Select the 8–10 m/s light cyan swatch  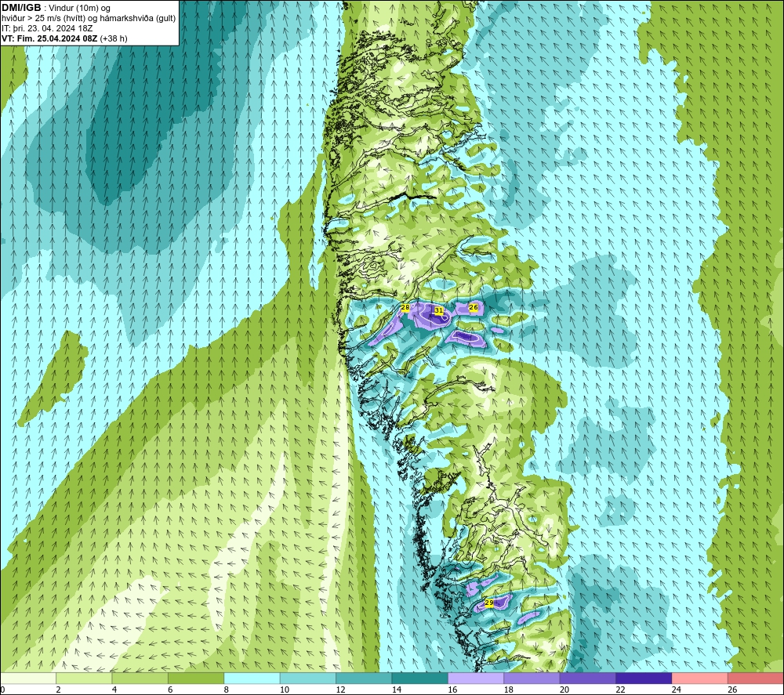[x=252, y=679]
